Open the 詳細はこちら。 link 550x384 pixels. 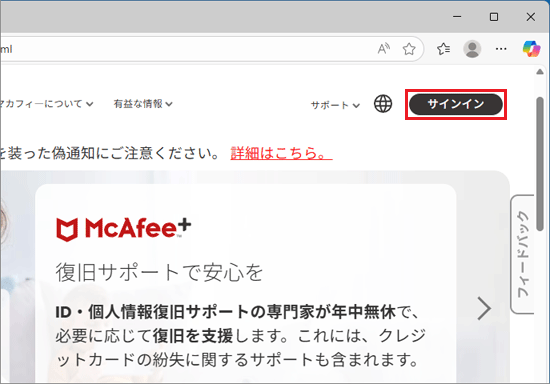281,153
